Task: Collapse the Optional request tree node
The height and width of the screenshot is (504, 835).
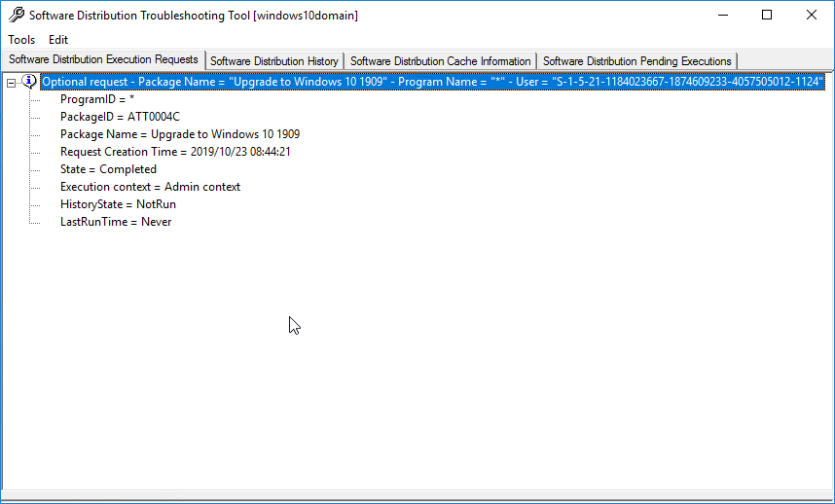Action: [12, 83]
